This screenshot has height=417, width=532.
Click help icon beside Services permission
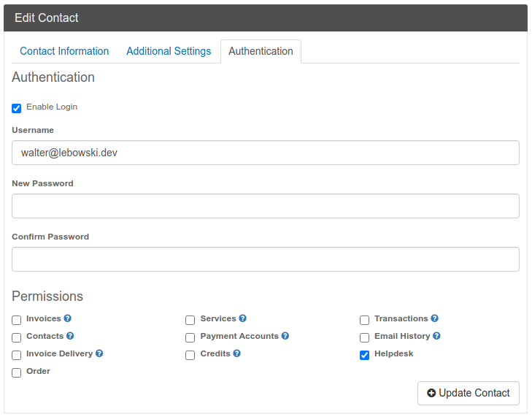point(242,318)
